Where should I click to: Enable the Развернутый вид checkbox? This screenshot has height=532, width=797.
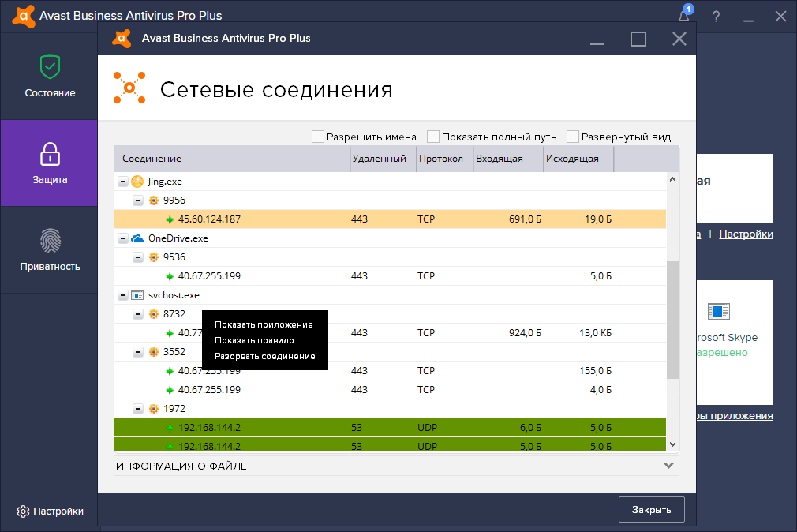tap(573, 137)
